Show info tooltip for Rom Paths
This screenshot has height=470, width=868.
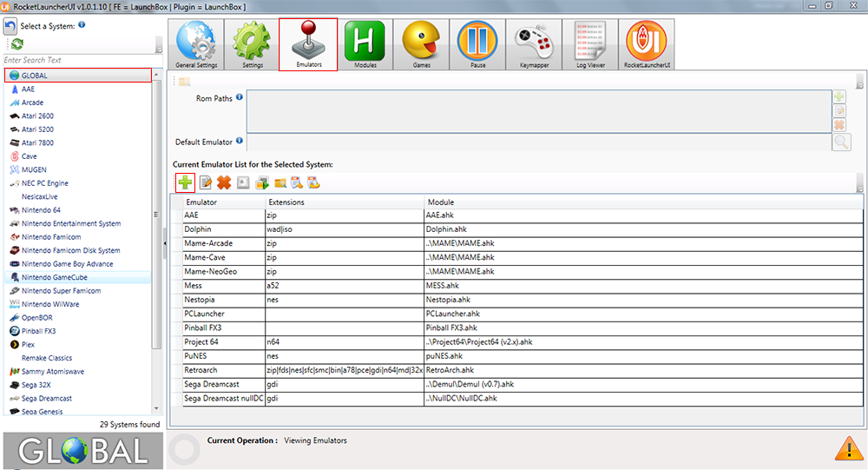[x=240, y=97]
